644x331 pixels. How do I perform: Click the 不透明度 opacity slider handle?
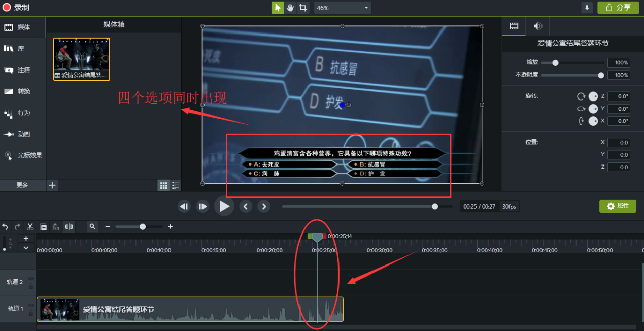[x=601, y=75]
